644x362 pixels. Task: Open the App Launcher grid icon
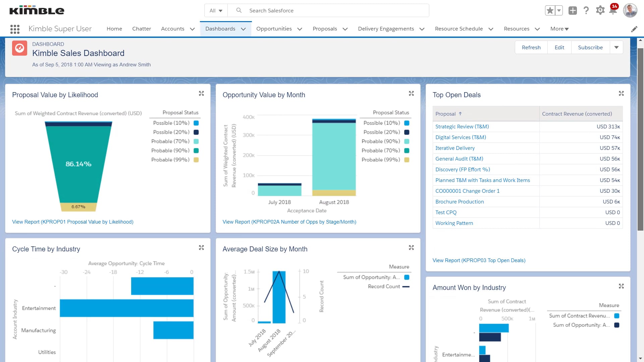click(15, 29)
